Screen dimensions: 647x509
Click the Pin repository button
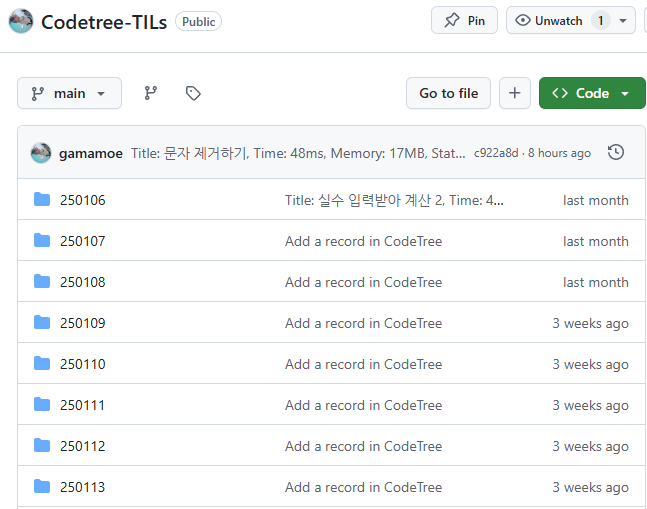[x=464, y=20]
